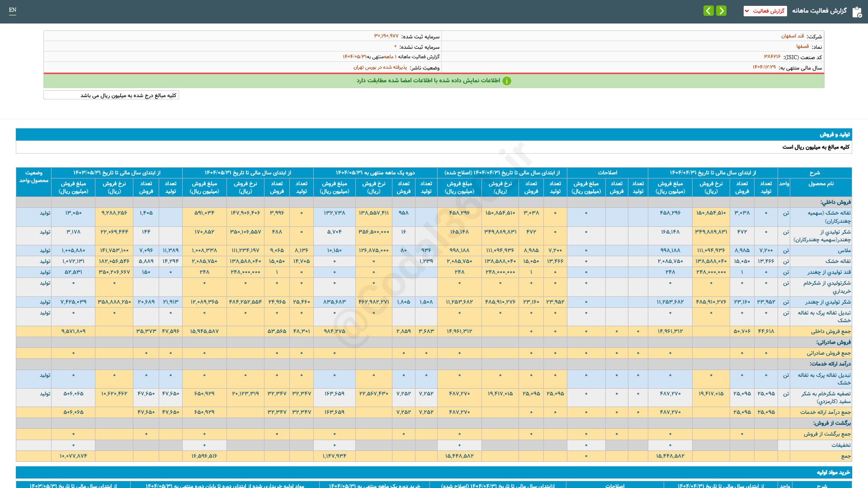Select the ISIC code ۳۸۴۲۱۶

tap(772, 57)
